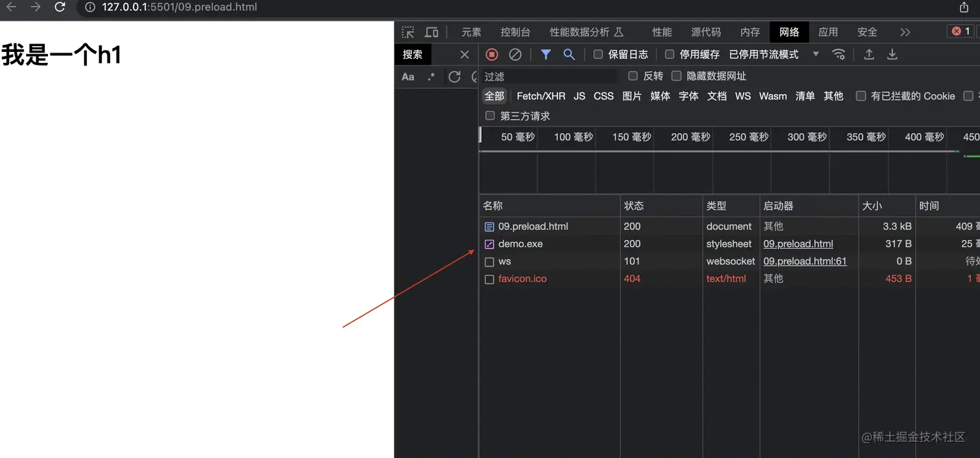Clear the network log with the ⊘ icon
The width and height of the screenshot is (980, 458).
click(x=515, y=54)
